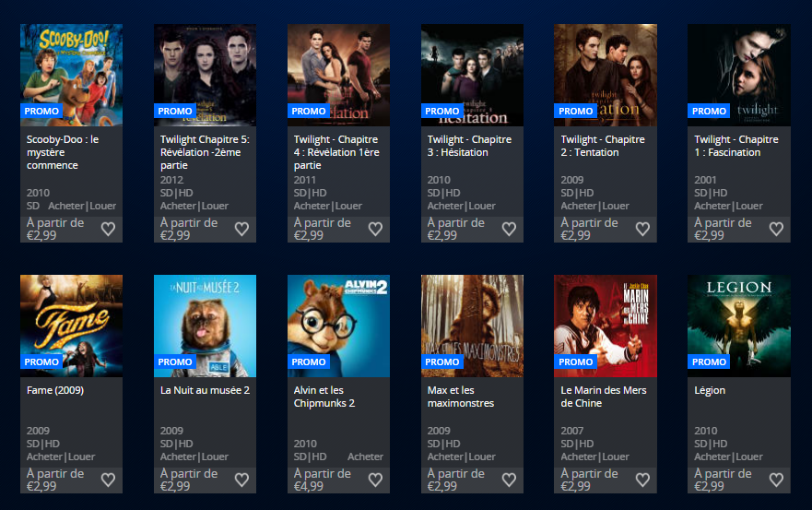This screenshot has height=510, width=812.
Task: Toggle favorite heart for Twilight Chapitre 1 Fascination
Action: coord(776,229)
